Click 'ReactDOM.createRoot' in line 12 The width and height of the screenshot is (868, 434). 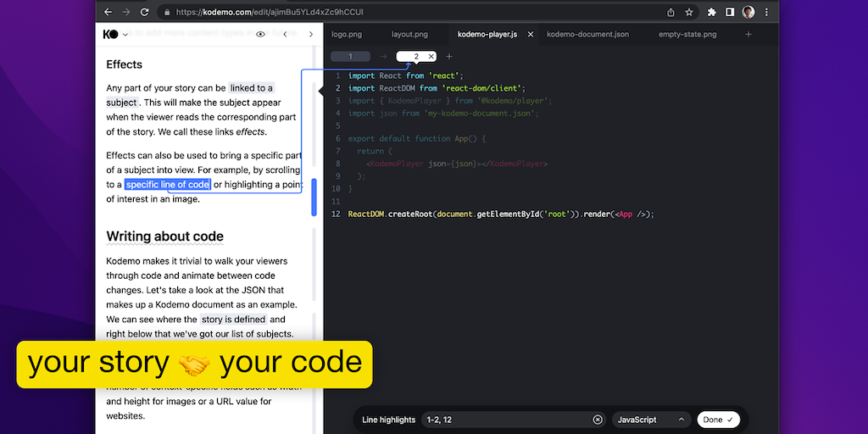(x=390, y=214)
